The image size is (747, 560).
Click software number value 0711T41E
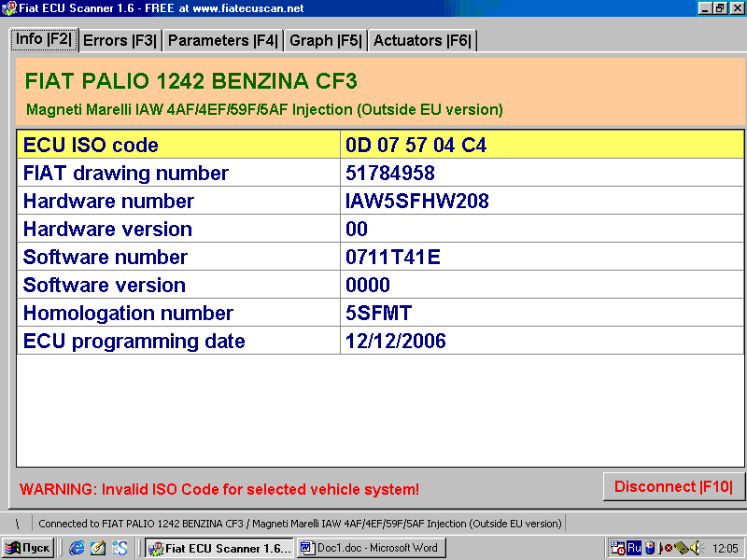pos(393,258)
